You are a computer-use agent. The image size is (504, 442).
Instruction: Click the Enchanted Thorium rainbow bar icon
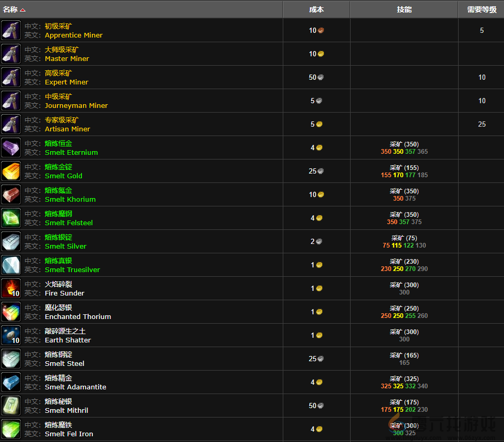(x=11, y=312)
